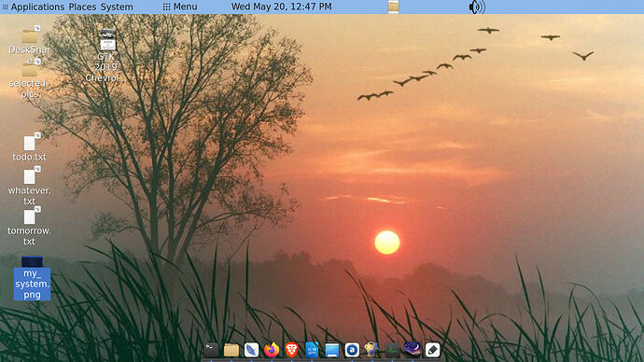Image resolution: width=644 pixels, height=362 pixels.
Task: Select the GTK_2019_Chevrol file icon
Action: [108, 39]
